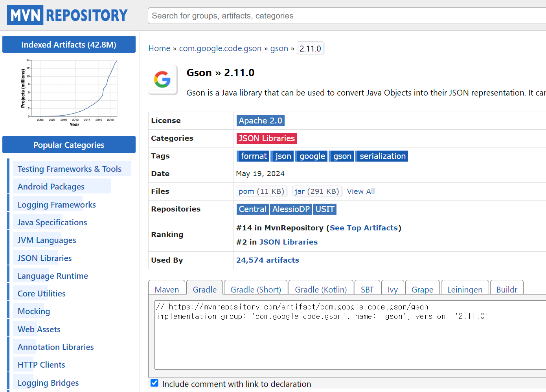Viewport: 546px width, 392px height.
Task: Open Java Specifications category
Action: tap(52, 222)
